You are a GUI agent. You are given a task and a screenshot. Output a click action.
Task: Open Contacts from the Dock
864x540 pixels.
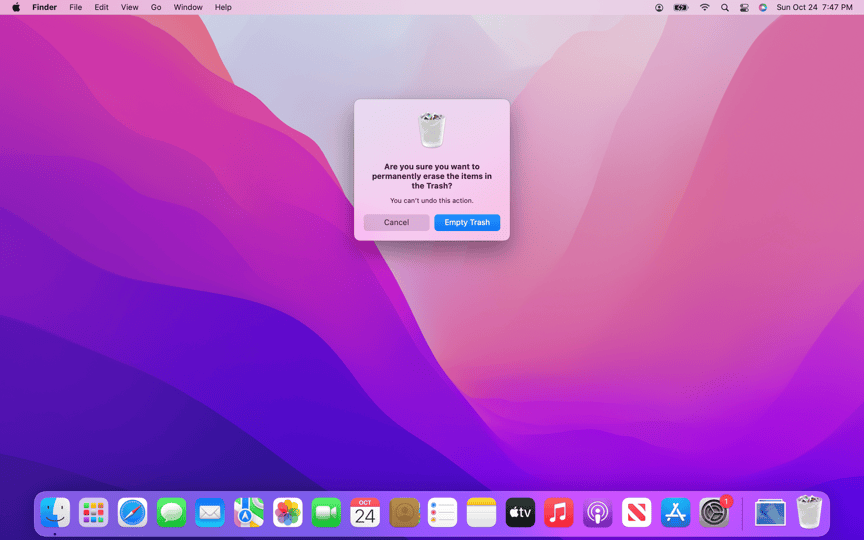click(404, 512)
